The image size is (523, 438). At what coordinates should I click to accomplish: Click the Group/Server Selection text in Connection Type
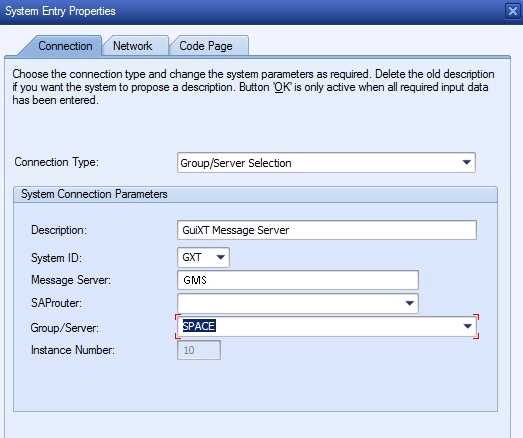click(236, 163)
